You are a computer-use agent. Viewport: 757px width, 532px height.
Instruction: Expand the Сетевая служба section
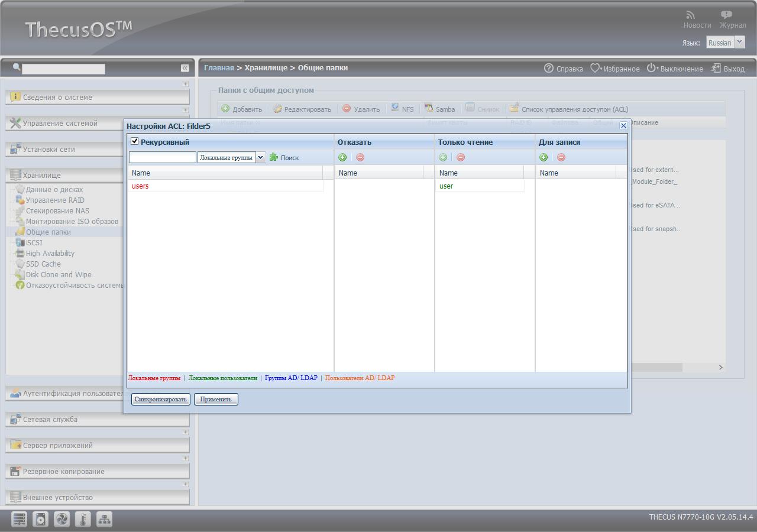pos(98,420)
